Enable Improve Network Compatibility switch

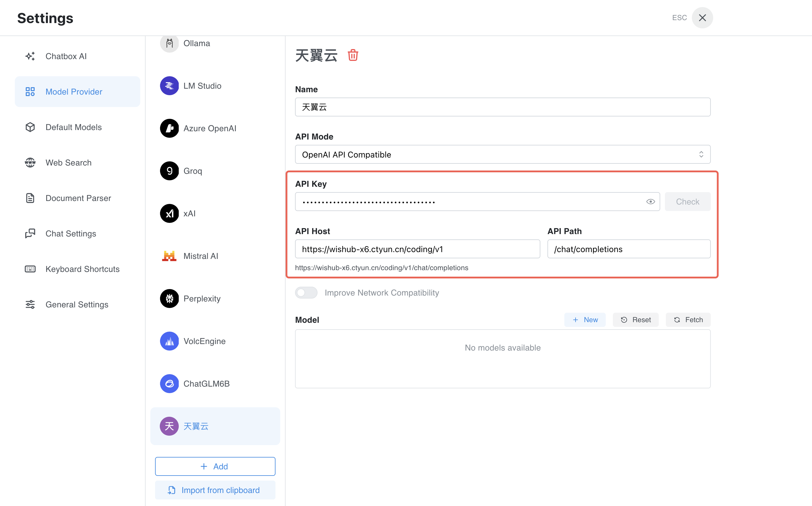click(306, 293)
